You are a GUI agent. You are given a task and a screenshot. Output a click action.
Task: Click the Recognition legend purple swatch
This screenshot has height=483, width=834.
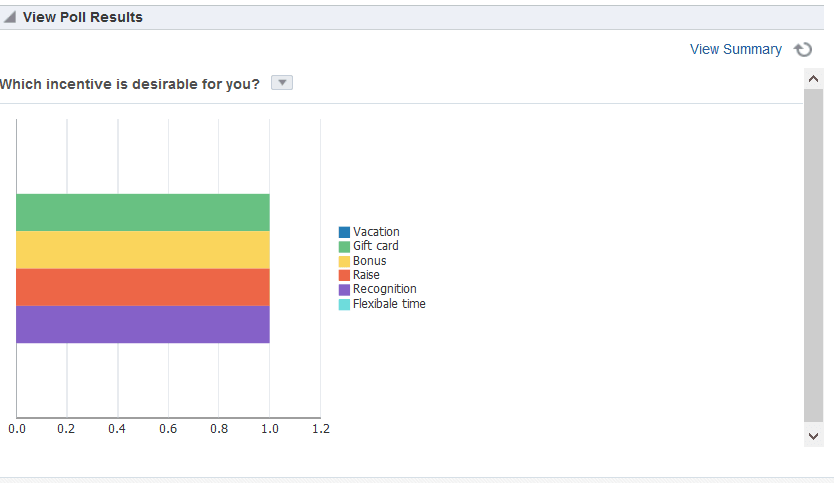(344, 289)
